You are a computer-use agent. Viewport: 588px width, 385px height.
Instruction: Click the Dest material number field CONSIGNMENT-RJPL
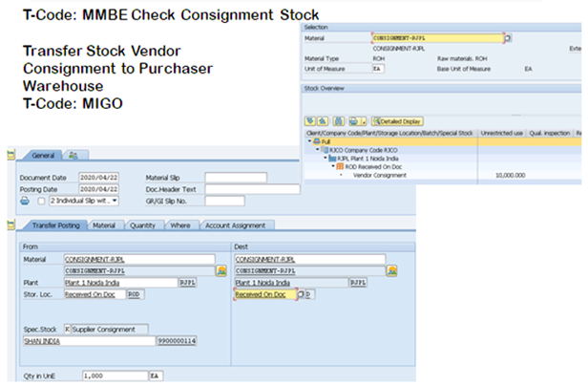(x=309, y=271)
